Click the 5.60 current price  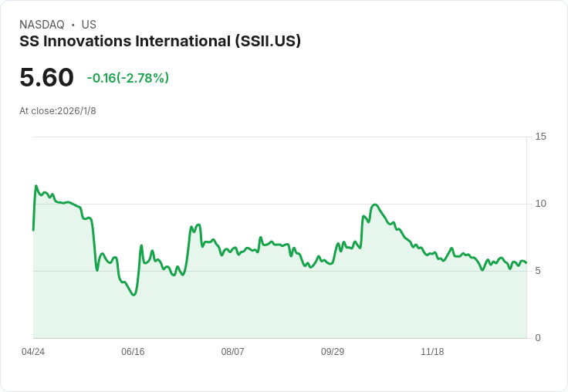tap(47, 77)
